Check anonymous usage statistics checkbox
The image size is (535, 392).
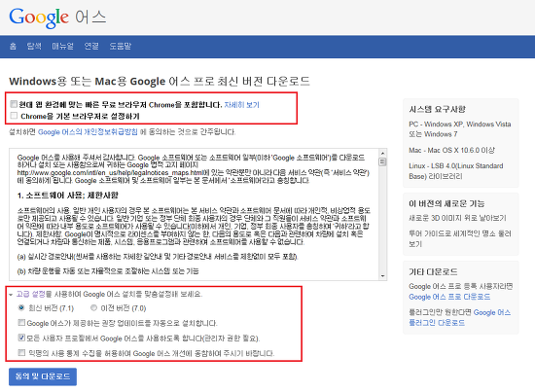[21, 352]
